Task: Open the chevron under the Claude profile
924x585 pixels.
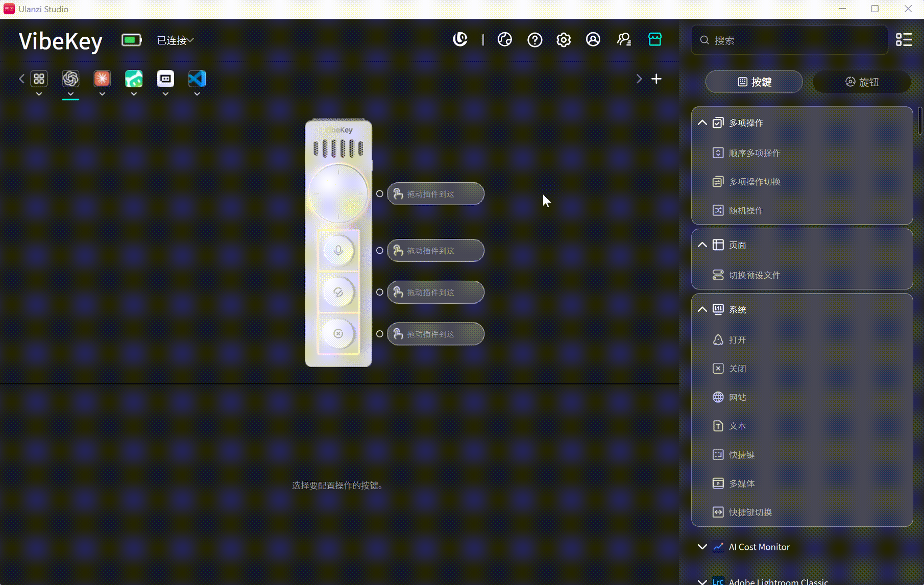Action: [x=102, y=94]
